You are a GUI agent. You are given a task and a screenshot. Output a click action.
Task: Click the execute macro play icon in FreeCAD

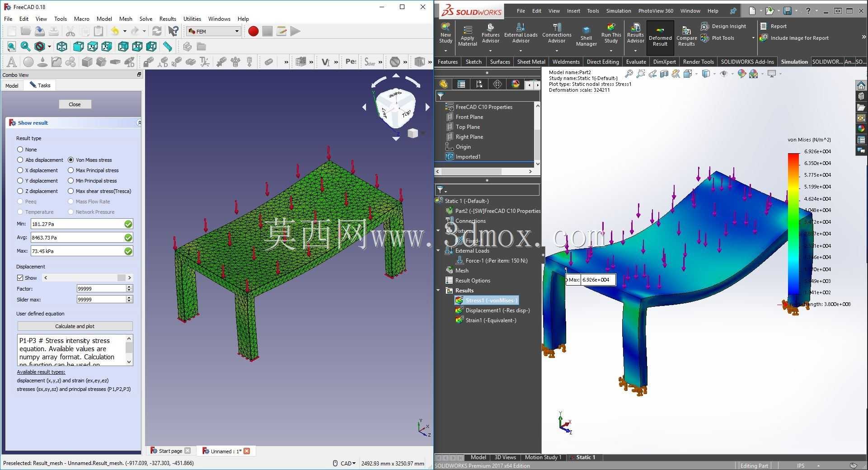(x=295, y=31)
